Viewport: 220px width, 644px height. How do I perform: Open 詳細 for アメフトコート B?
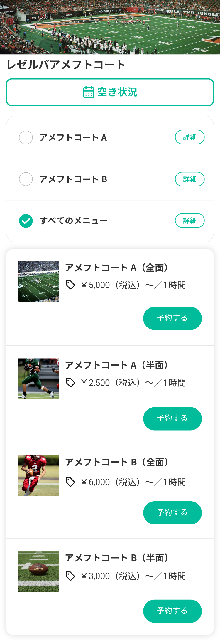pyautogui.click(x=190, y=179)
